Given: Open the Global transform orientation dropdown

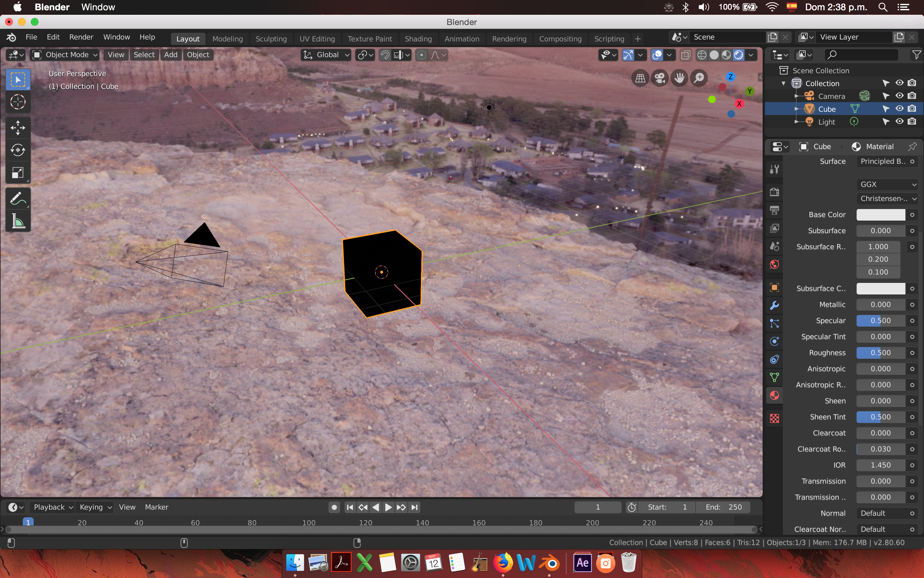Looking at the screenshot, I should pyautogui.click(x=326, y=55).
